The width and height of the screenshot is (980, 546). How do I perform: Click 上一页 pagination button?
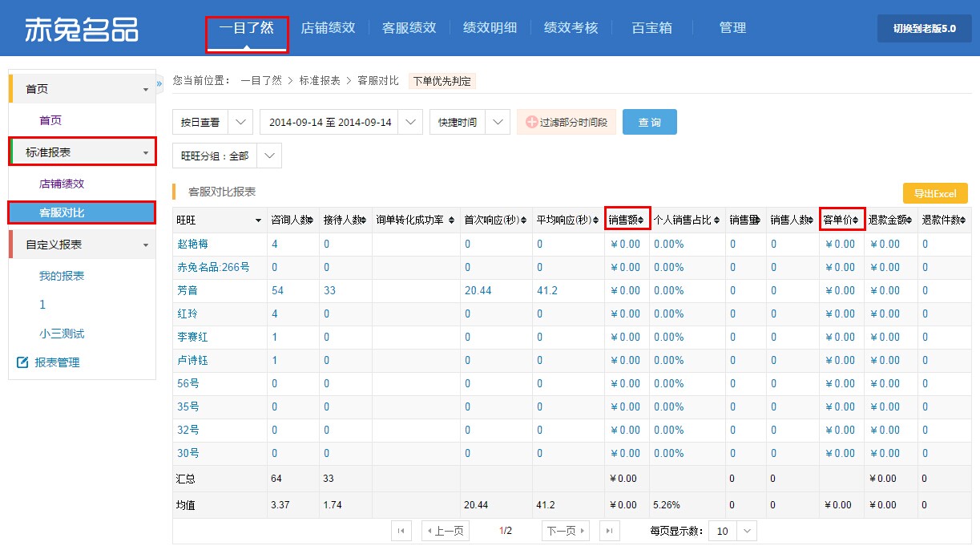click(444, 531)
